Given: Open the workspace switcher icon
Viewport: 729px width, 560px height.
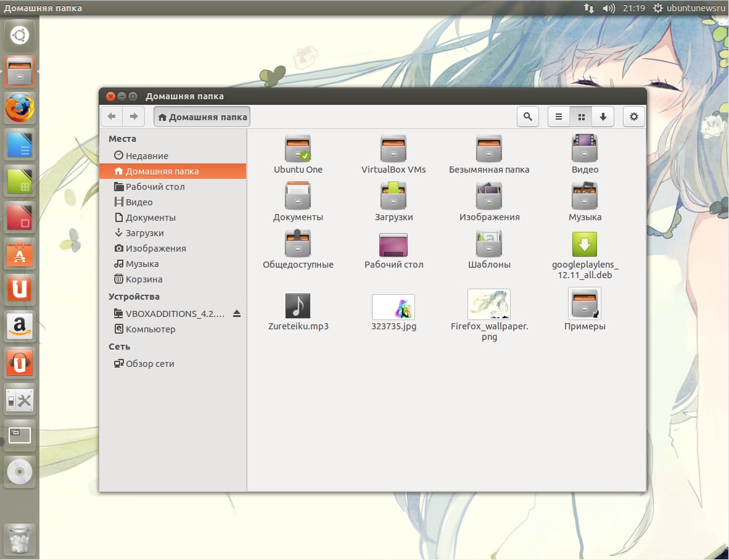Looking at the screenshot, I should 20,435.
